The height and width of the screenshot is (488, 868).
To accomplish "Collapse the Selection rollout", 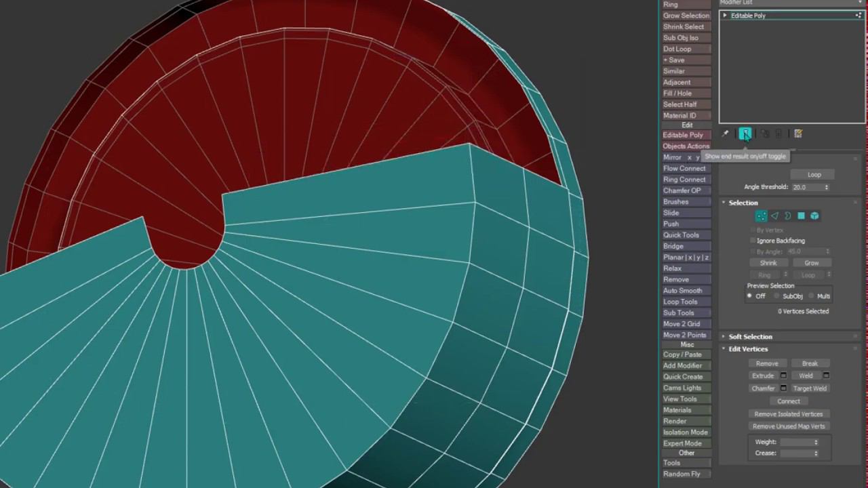I will (724, 203).
